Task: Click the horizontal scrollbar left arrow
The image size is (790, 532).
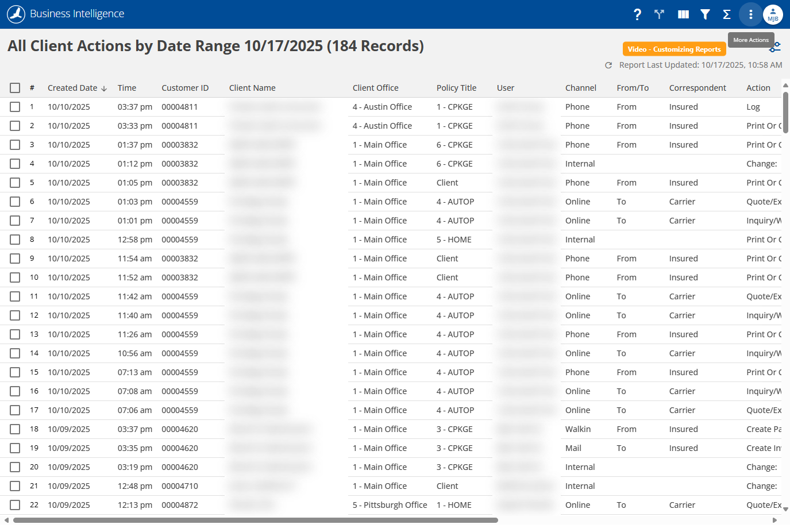Action: coord(6,520)
